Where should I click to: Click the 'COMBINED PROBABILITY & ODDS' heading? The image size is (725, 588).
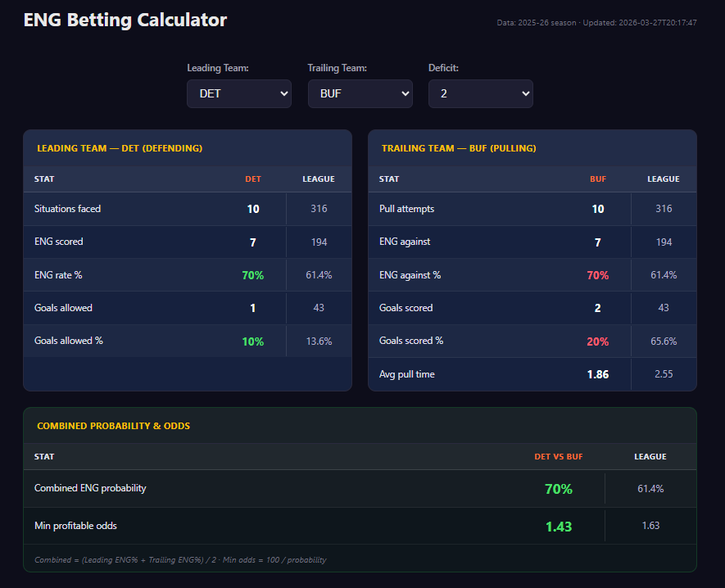point(113,426)
